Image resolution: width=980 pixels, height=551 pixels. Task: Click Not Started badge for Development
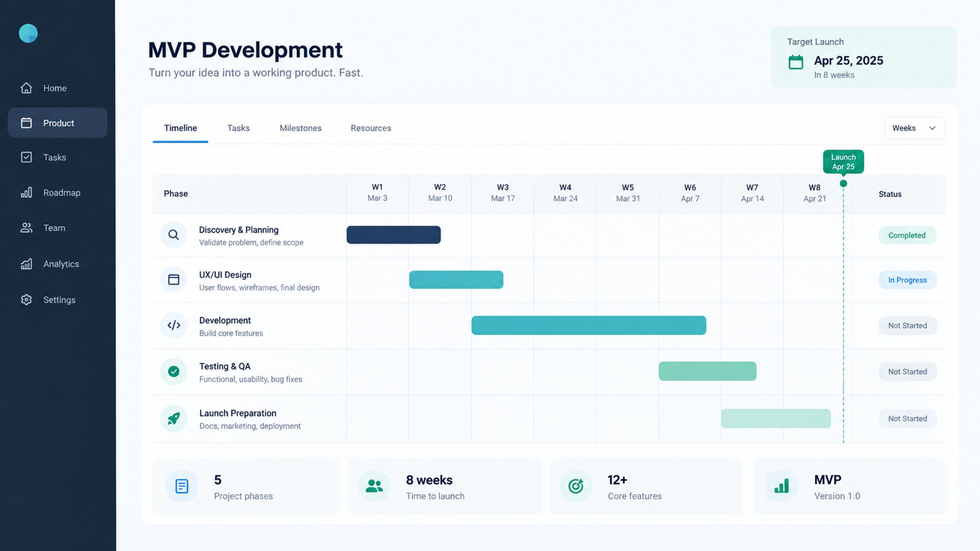click(907, 326)
